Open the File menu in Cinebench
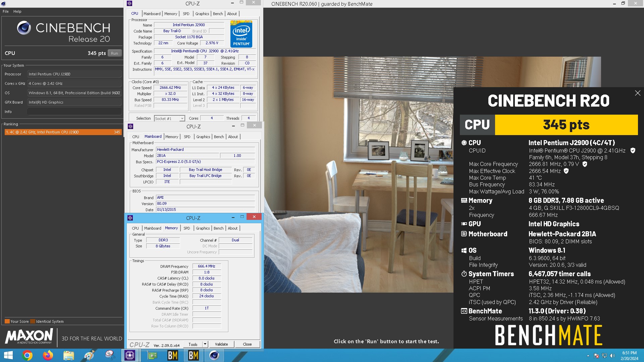 (x=6, y=11)
